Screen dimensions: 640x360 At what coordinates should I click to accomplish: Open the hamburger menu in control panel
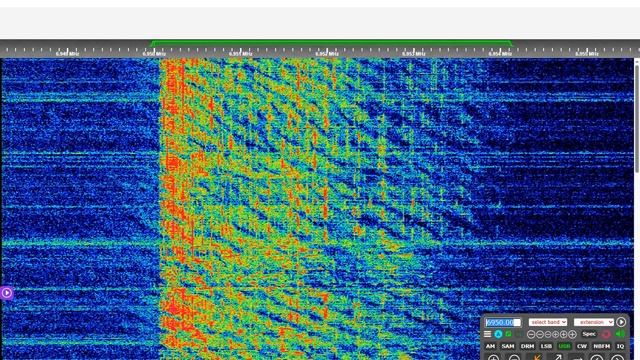point(487,334)
